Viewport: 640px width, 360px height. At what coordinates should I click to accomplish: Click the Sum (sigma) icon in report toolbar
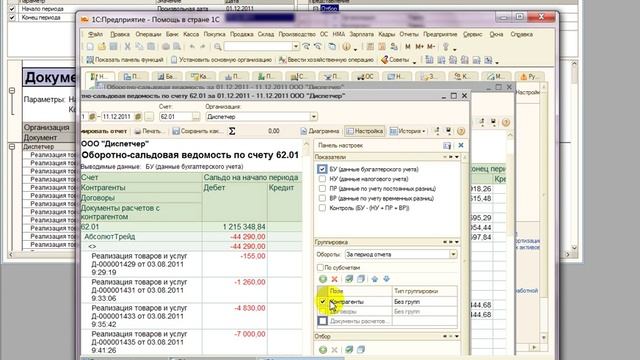point(232,131)
